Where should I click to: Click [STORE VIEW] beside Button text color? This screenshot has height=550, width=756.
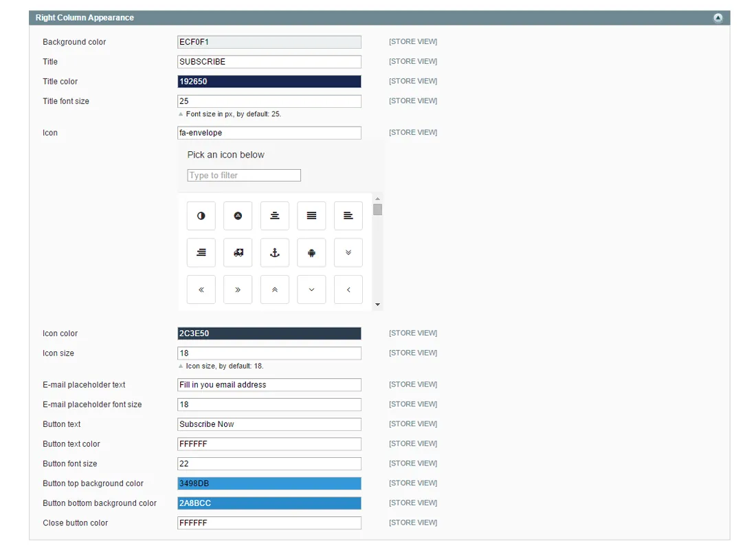click(413, 444)
